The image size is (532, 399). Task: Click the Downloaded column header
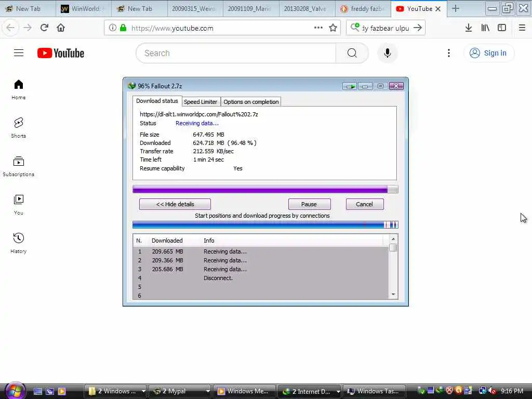coord(167,241)
